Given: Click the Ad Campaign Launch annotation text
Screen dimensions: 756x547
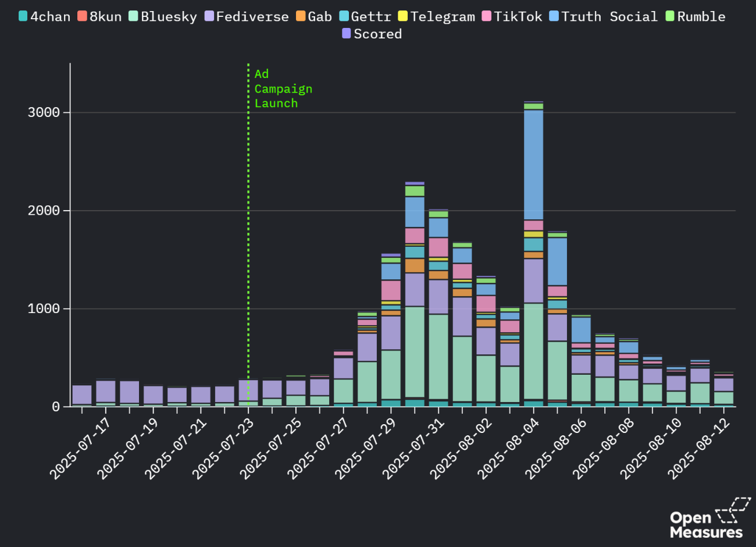Looking at the screenshot, I should click(283, 88).
